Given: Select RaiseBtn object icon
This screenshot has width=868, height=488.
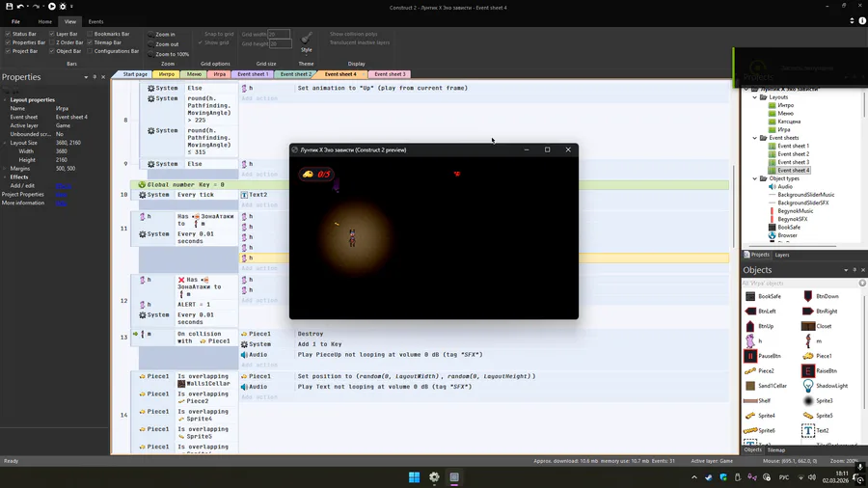Looking at the screenshot, I should click(807, 370).
